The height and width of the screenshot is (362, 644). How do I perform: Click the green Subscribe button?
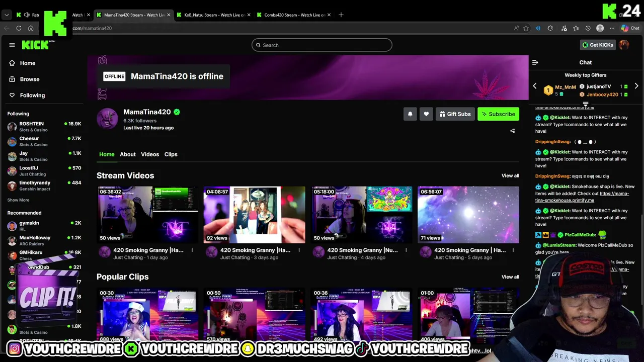click(498, 114)
